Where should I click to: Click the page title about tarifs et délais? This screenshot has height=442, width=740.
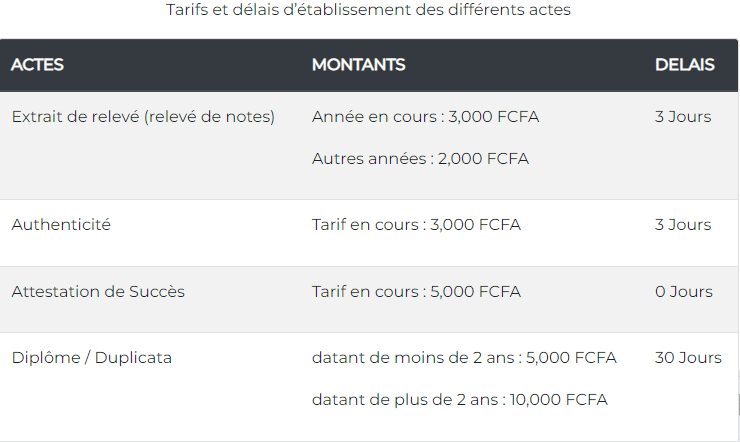pyautogui.click(x=369, y=11)
